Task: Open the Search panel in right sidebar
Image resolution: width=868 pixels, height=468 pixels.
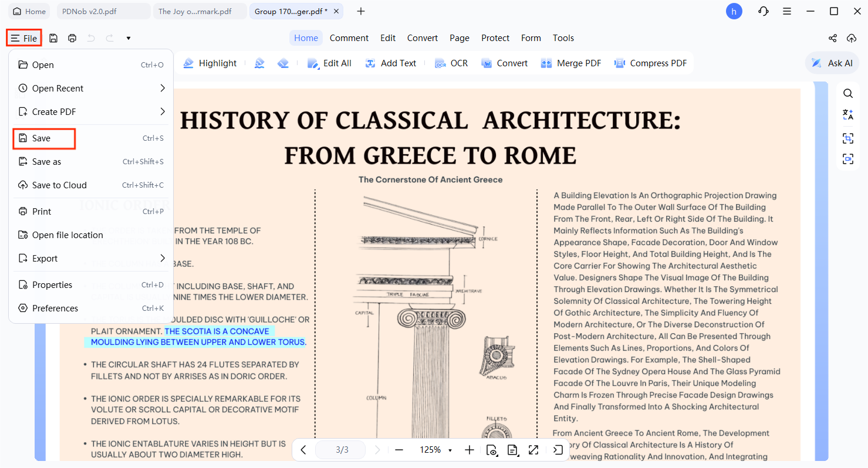Action: [x=847, y=93]
